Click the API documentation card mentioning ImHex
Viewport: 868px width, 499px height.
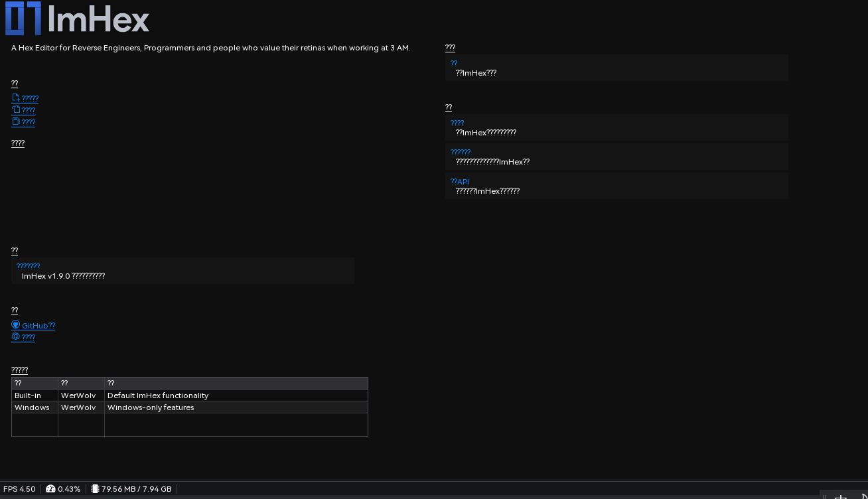tap(616, 186)
